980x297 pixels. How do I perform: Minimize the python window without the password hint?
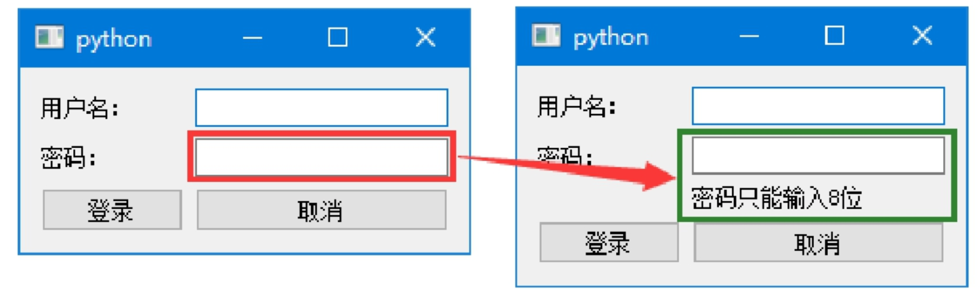(252, 38)
